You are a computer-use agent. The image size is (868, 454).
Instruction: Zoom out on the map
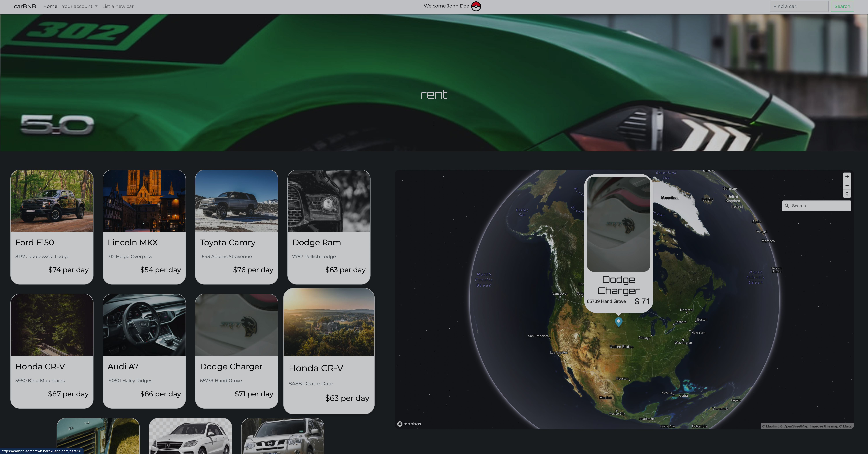coord(847,185)
